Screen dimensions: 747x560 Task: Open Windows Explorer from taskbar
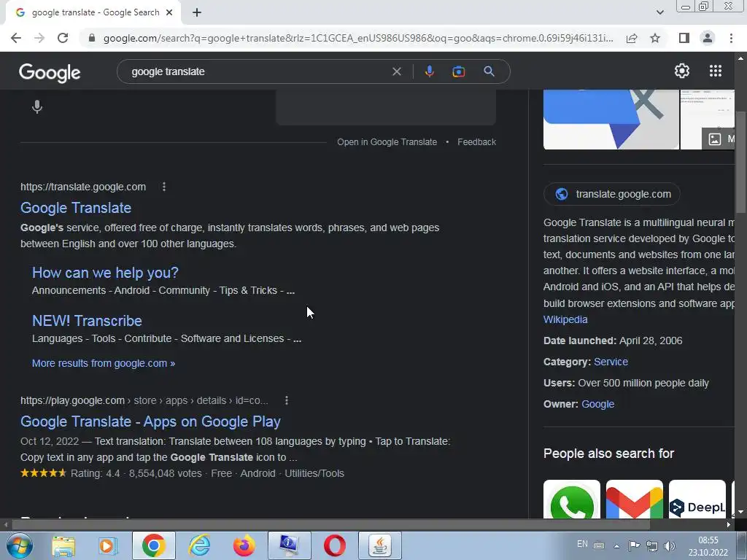click(x=63, y=545)
